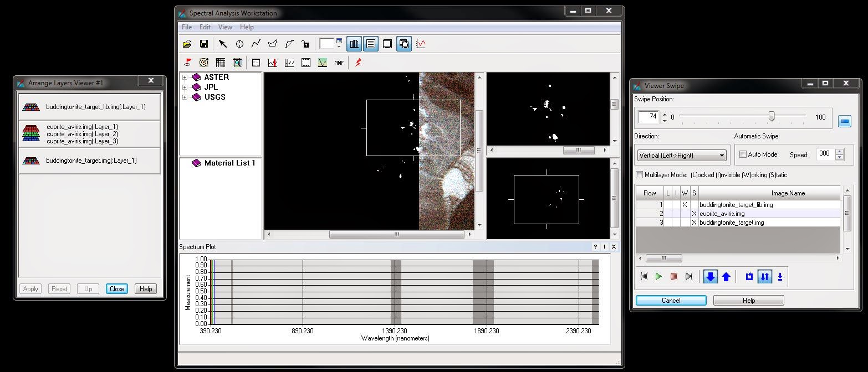Expand the USGS library tree node

click(x=185, y=97)
